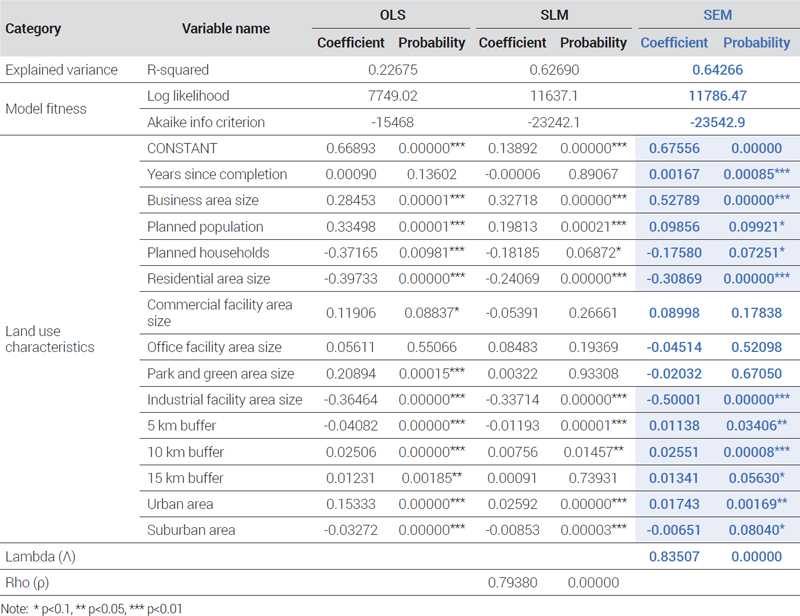Click the CONSTANT row label

182,149
